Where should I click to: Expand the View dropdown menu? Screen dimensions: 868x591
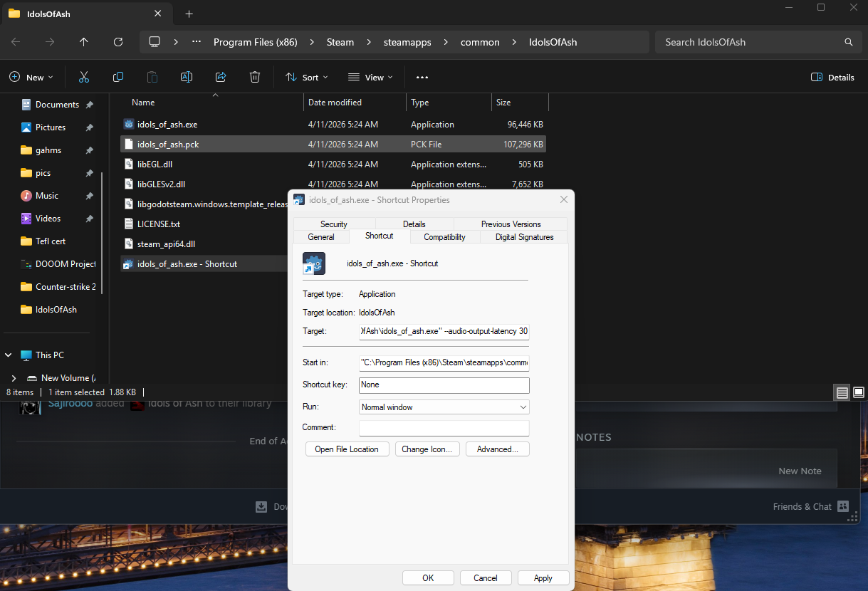pyautogui.click(x=370, y=77)
